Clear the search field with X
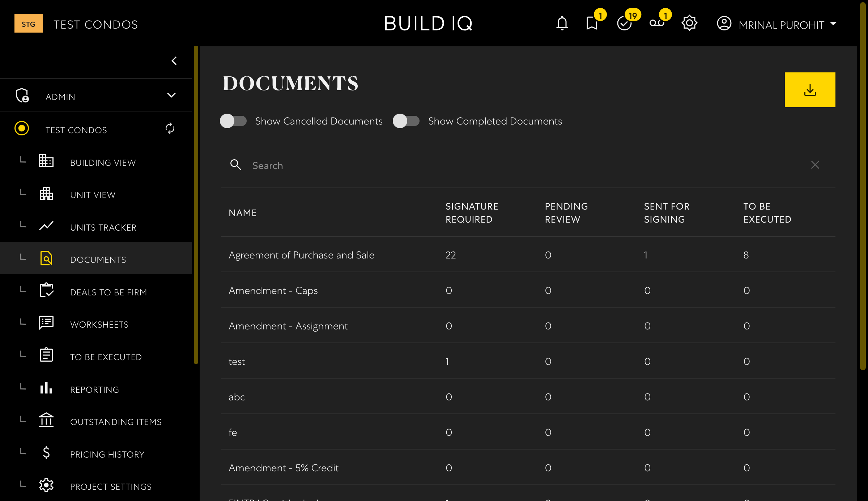868x501 pixels. [815, 165]
